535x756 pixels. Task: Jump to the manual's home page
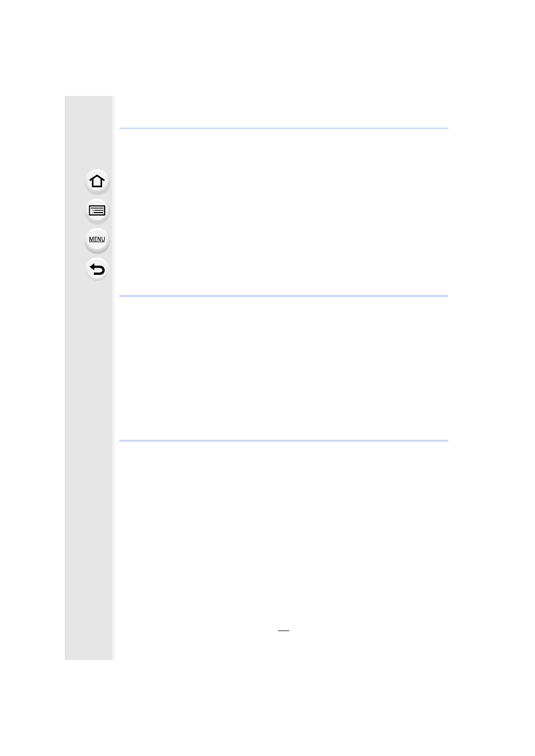[x=97, y=181]
